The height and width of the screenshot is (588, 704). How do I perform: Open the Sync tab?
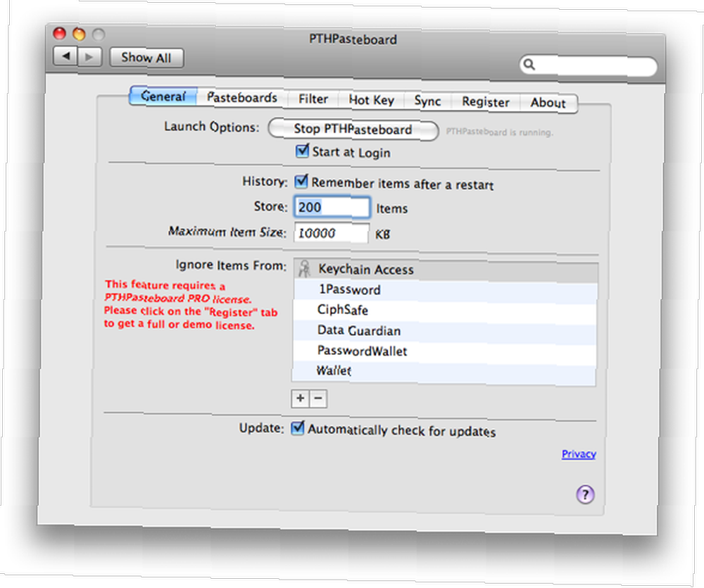[427, 101]
